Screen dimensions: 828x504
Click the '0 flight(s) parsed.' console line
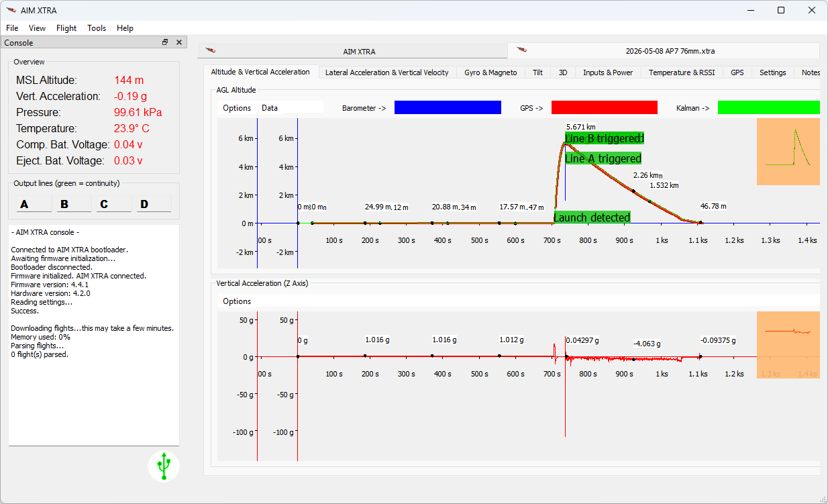click(x=40, y=354)
